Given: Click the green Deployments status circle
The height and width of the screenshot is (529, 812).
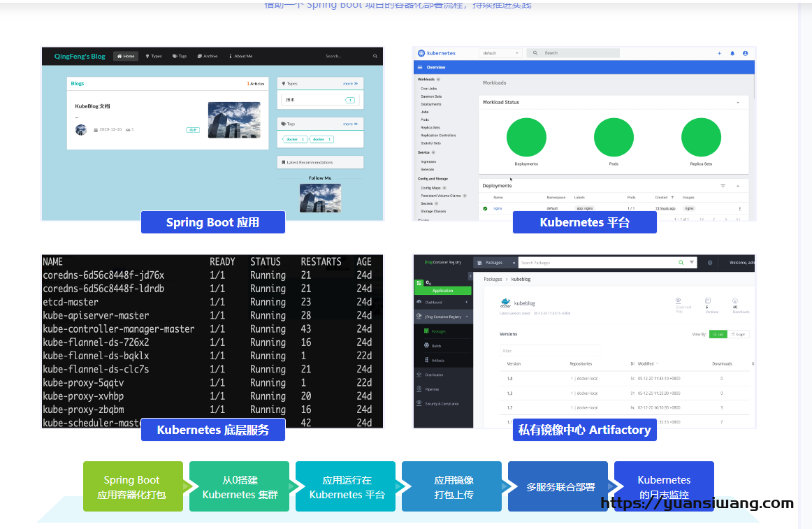Looking at the screenshot, I should (x=526, y=137).
